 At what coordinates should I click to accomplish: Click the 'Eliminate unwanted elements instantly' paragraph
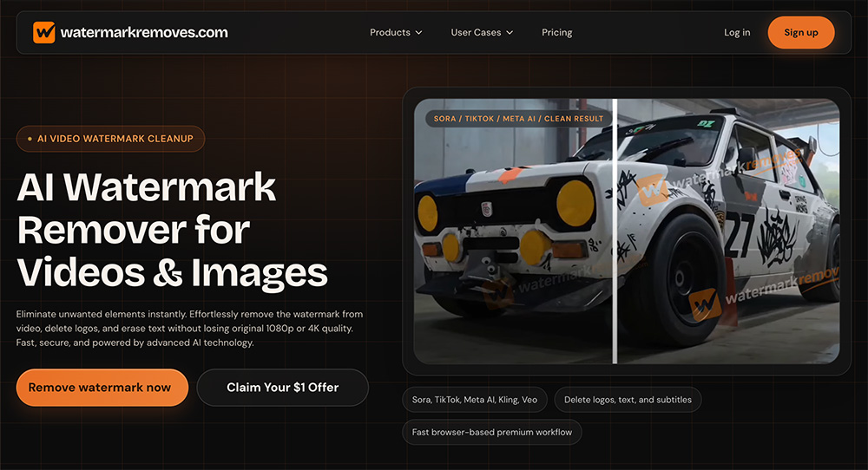(x=190, y=329)
